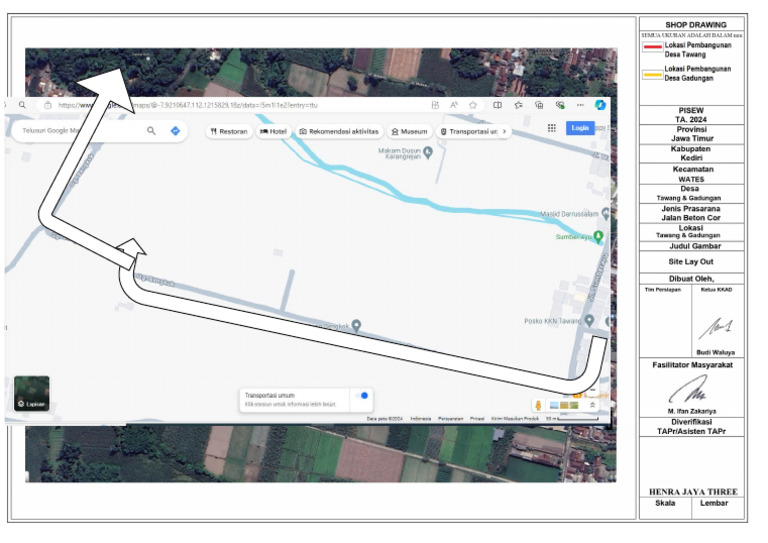Image resolution: width=768 pixels, height=543 pixels.
Task: Open the Copilot icon in browser toolbar
Action: click(x=600, y=104)
